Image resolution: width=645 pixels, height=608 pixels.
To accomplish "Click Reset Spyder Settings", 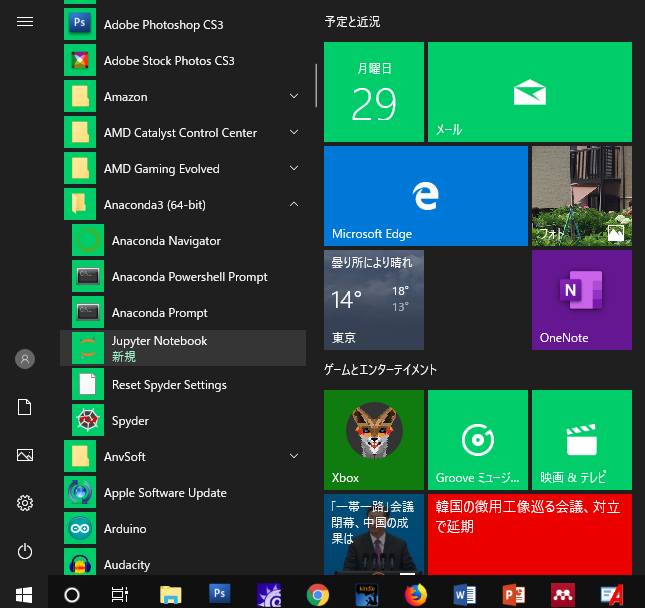I will (184, 385).
